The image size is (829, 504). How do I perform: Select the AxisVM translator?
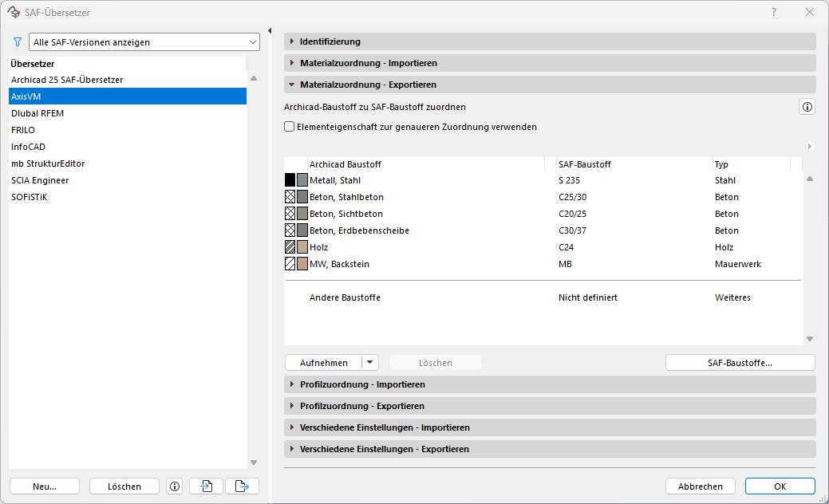click(x=128, y=96)
